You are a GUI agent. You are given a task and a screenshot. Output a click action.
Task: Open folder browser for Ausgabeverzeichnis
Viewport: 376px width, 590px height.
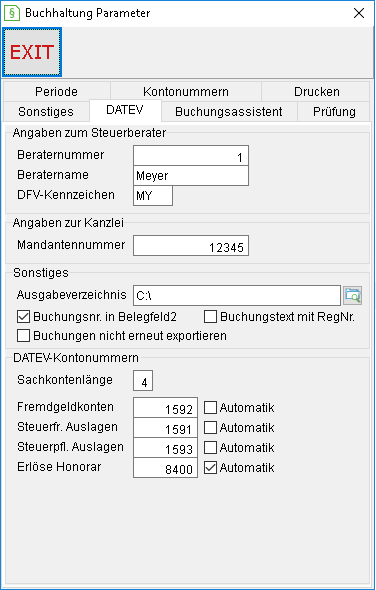[x=353, y=295]
